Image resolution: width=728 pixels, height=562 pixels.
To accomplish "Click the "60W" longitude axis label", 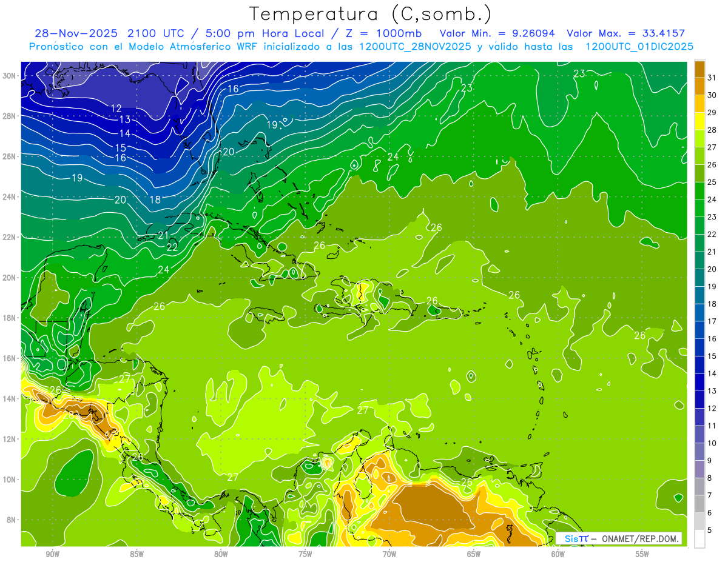I will (x=558, y=555).
